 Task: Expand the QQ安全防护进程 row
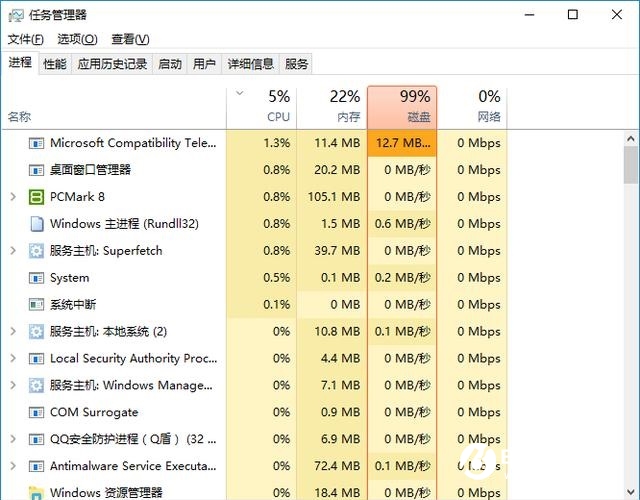[13, 439]
